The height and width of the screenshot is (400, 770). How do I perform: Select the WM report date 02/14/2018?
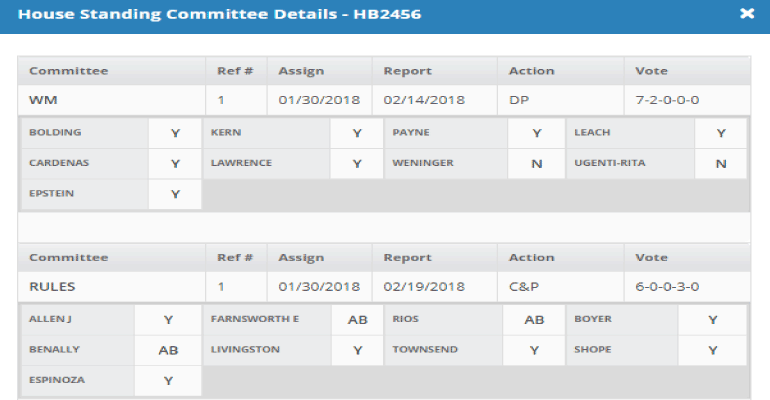coord(423,100)
